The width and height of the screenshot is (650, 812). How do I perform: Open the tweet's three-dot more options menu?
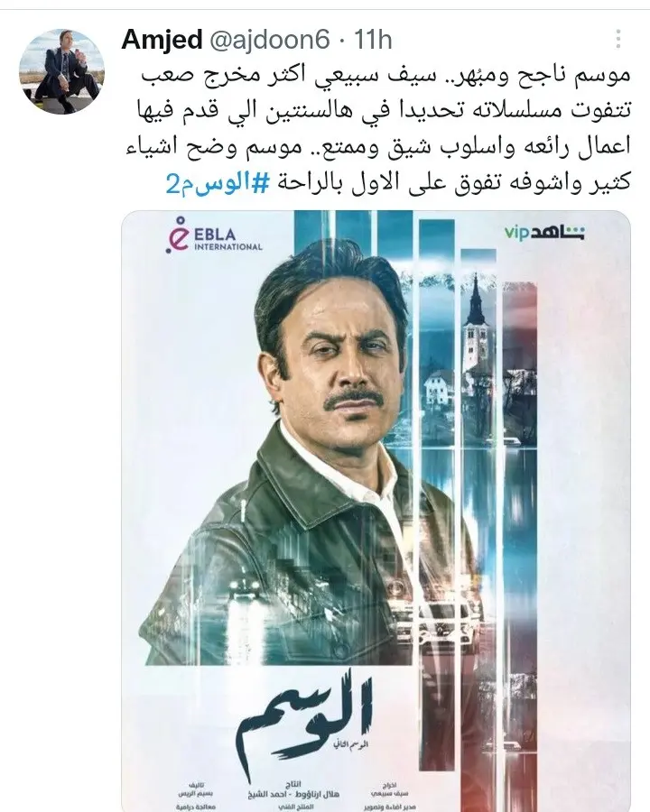(x=617, y=40)
